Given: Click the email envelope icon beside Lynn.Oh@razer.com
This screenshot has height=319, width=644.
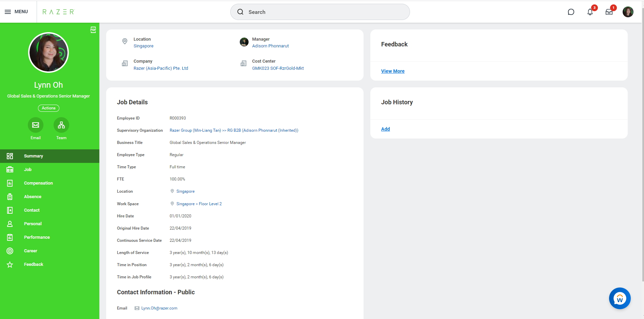Looking at the screenshot, I should coord(137,308).
